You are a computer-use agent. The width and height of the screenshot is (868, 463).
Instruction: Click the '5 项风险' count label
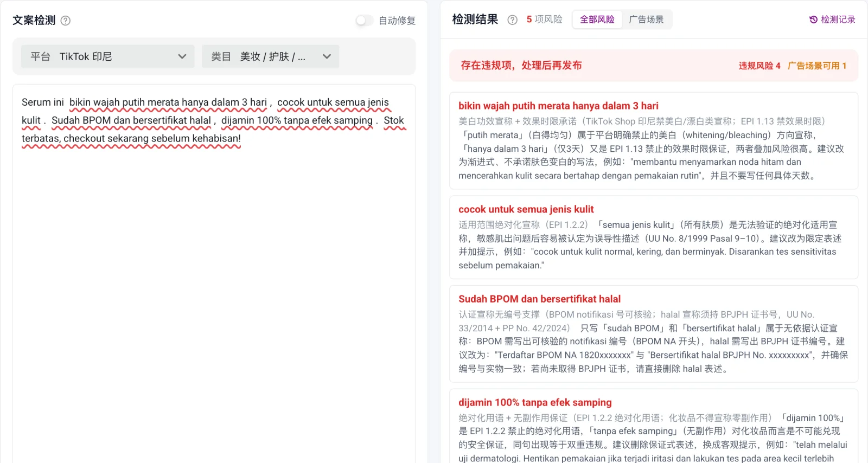click(x=544, y=20)
